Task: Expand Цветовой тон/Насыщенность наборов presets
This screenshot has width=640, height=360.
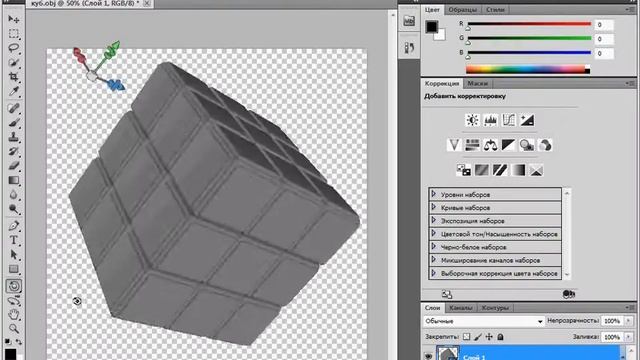Action: [x=434, y=233]
